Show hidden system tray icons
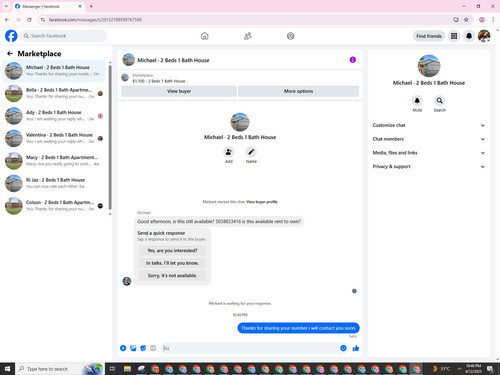Viewport: 500px width, 375px height. [x=459, y=369]
